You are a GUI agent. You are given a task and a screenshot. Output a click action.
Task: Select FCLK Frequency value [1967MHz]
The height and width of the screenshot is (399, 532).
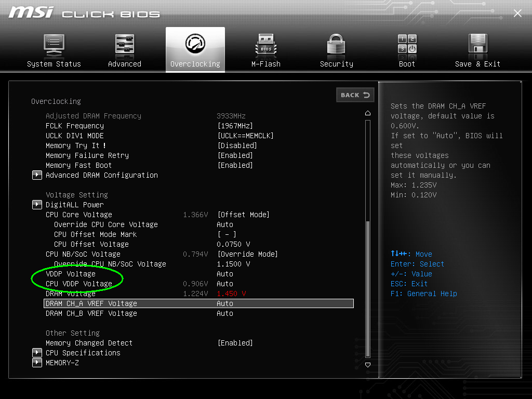pyautogui.click(x=235, y=126)
